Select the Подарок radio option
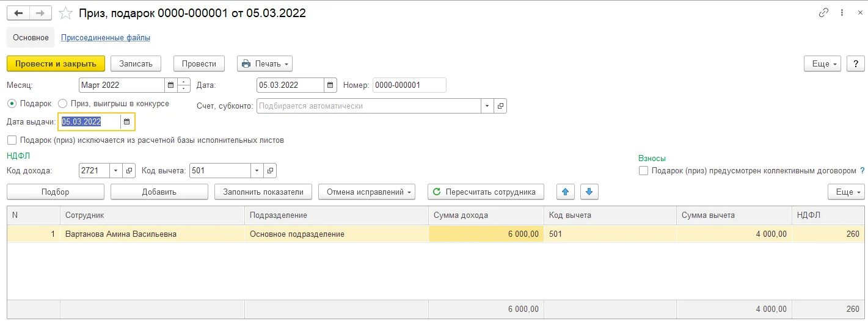868x321 pixels. pyautogui.click(x=12, y=104)
